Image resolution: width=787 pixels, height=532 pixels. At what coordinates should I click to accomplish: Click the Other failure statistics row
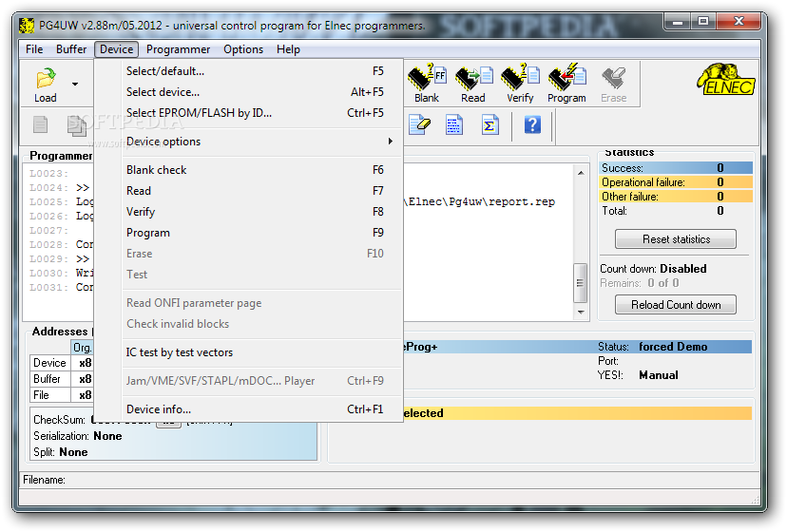coord(676,197)
